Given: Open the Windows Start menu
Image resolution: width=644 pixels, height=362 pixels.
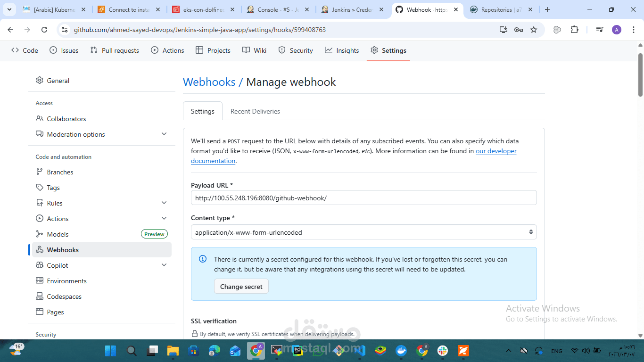Looking at the screenshot, I should (111, 351).
